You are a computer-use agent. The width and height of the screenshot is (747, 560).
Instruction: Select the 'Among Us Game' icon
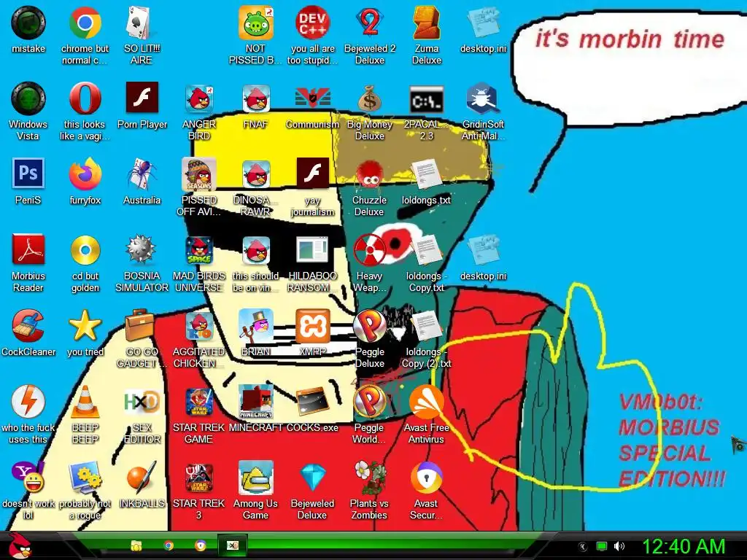tap(256, 477)
